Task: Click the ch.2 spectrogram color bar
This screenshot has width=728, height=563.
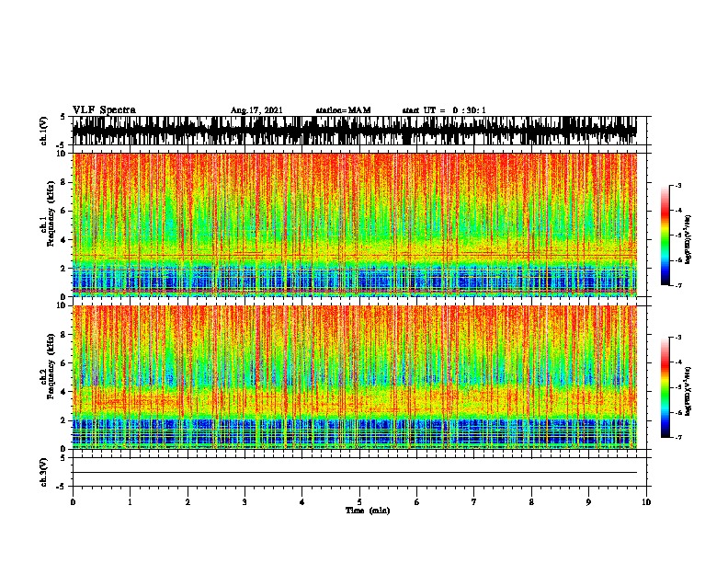Action: (665, 387)
